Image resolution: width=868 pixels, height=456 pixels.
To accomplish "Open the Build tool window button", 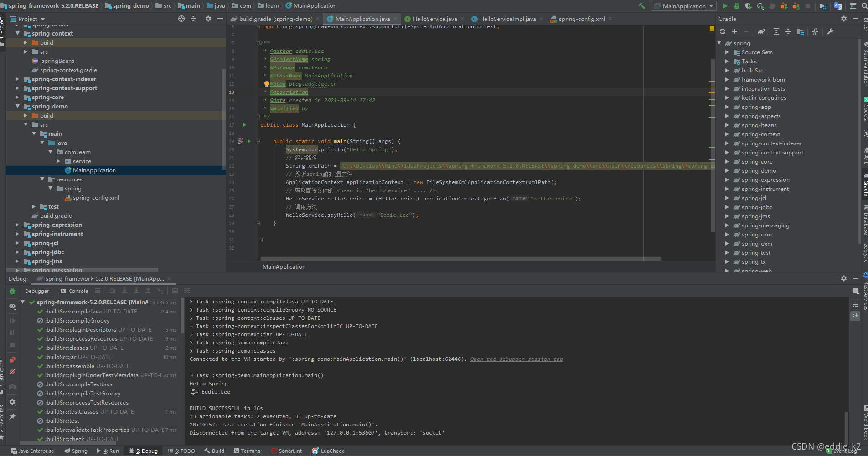I will [214, 451].
